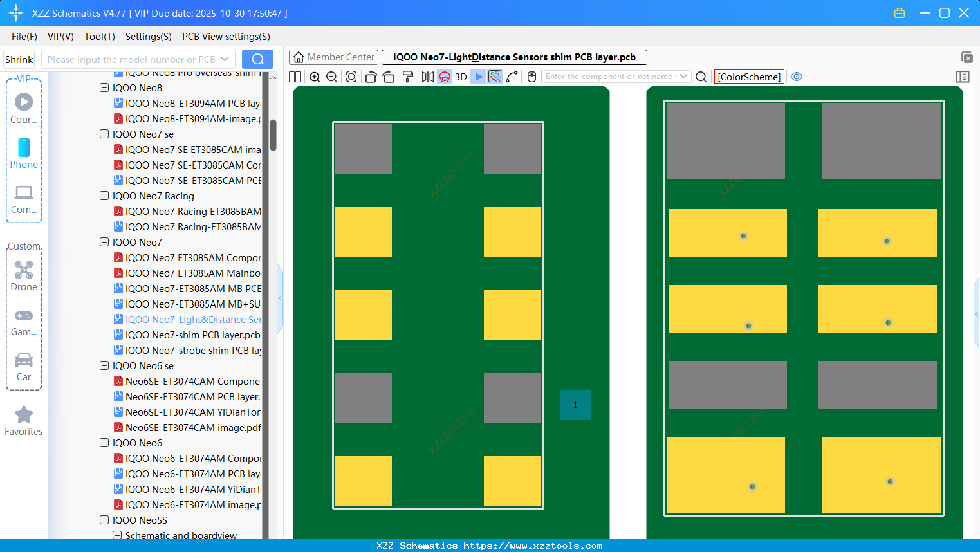Screen dimensions: 980x552
Task: Click the zoom out magnifier icon
Action: pos(332,77)
